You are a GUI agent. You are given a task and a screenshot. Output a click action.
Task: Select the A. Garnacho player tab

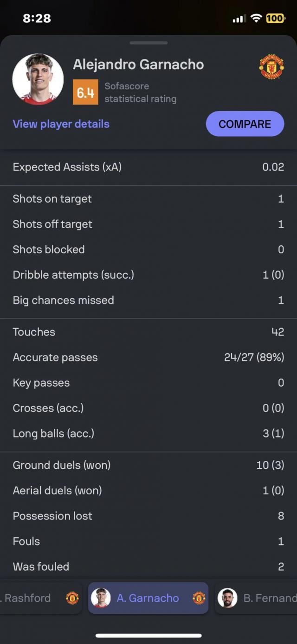click(148, 598)
